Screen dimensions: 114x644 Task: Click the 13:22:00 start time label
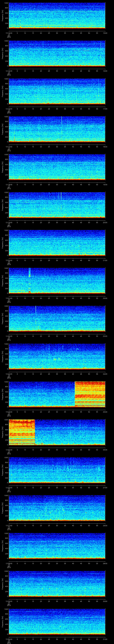click(x=9, y=336)
